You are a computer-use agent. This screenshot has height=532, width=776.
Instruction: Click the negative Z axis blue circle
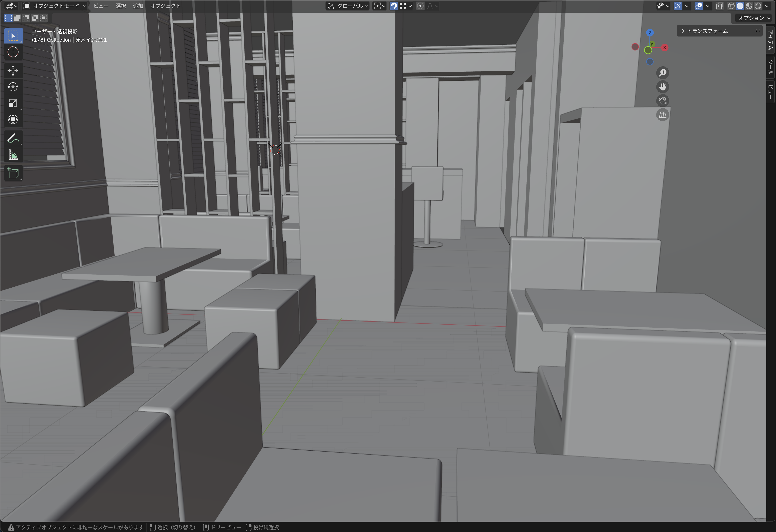650,62
